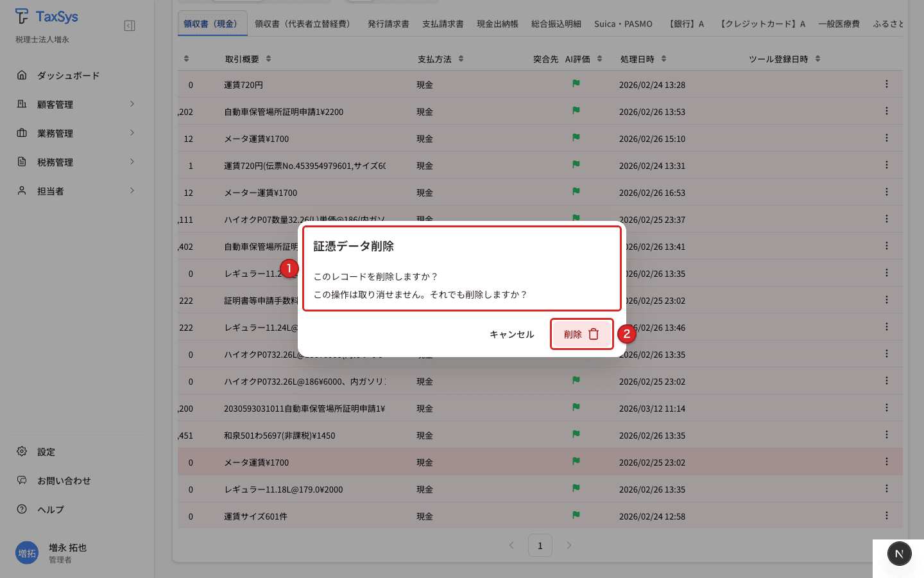Expand 担当者 submenu
This screenshot has width=924, height=578.
coord(132,191)
